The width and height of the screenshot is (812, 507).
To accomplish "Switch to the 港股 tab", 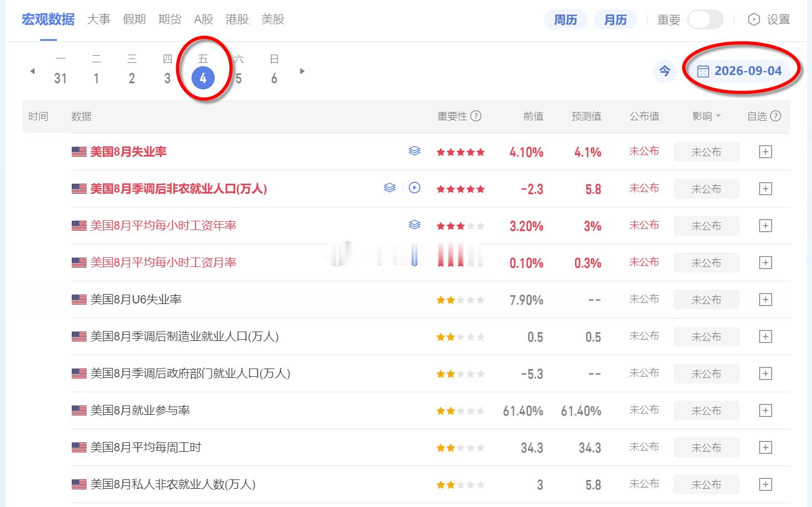I will tap(237, 19).
